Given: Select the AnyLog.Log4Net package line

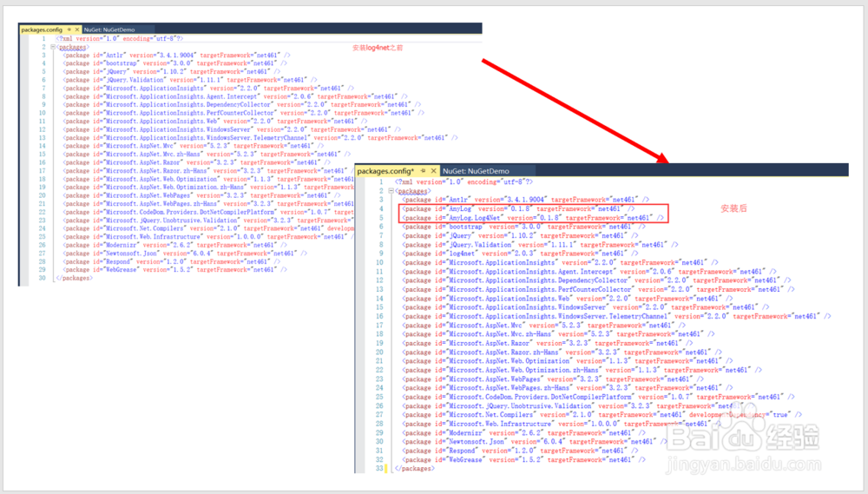Looking at the screenshot, I should coord(533,218).
